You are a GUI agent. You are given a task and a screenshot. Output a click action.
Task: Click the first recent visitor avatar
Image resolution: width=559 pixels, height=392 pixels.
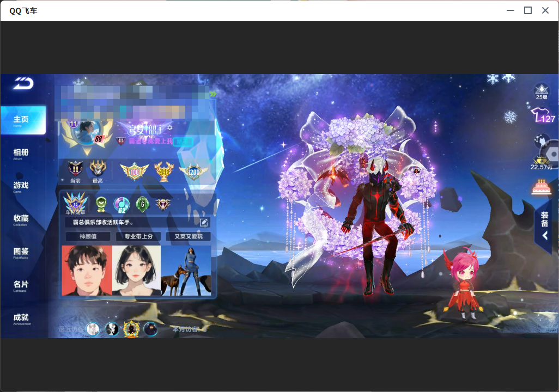tap(93, 329)
